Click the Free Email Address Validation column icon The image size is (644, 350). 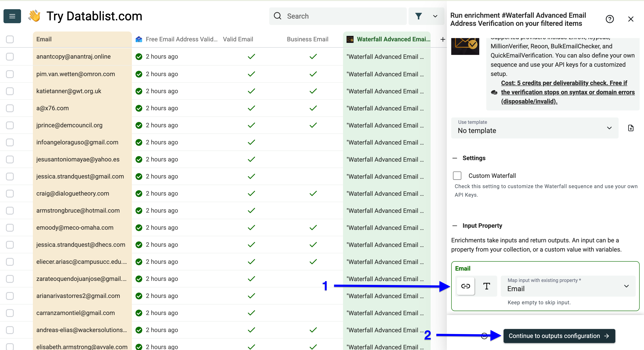click(139, 39)
